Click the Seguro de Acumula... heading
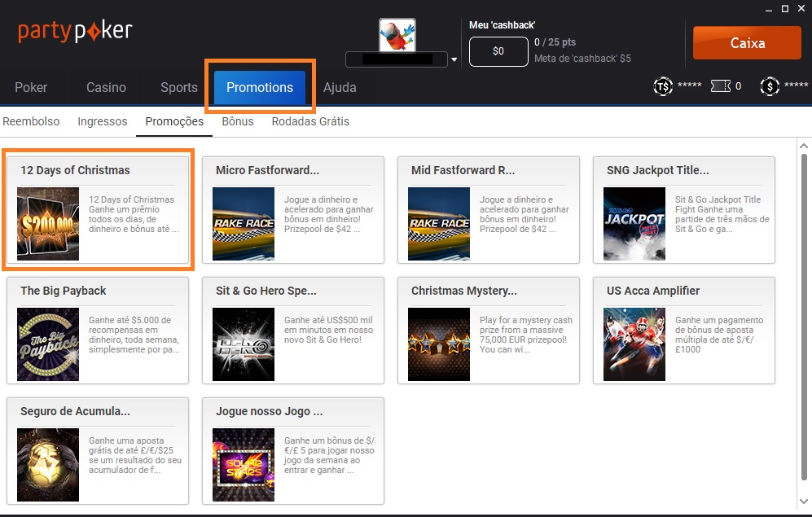This screenshot has width=812, height=517. pos(75,411)
